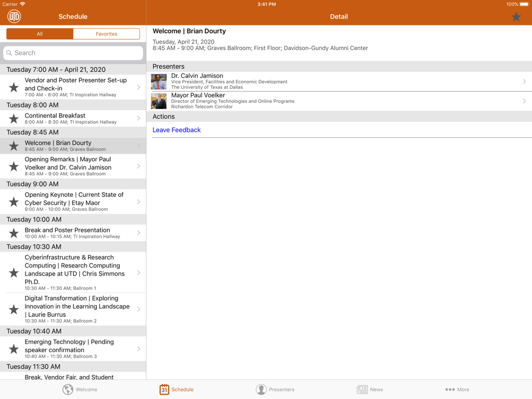The height and width of the screenshot is (399, 532).
Task: Tap the UTD logo icon
Action: [x=14, y=16]
